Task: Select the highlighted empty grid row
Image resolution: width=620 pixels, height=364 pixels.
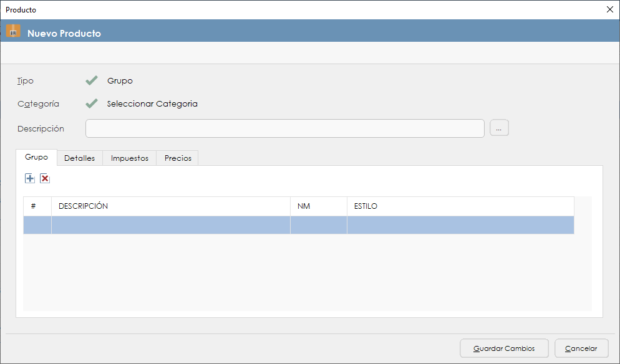Action: [x=298, y=225]
